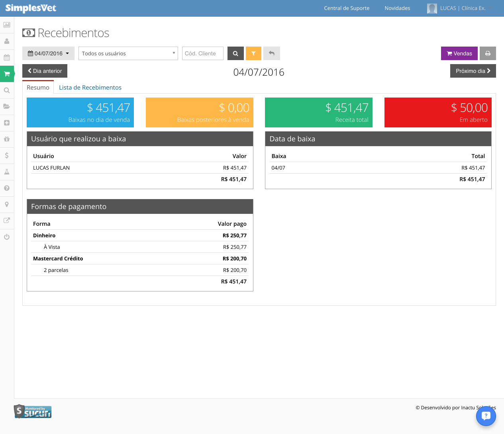Open the bar chart dashboard sidebar icon

7,25
